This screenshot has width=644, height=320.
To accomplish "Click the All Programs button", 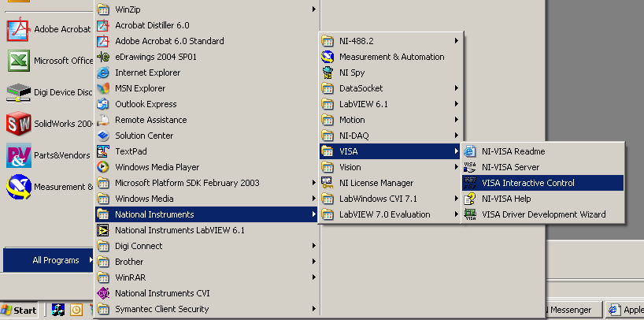I will coord(49,260).
